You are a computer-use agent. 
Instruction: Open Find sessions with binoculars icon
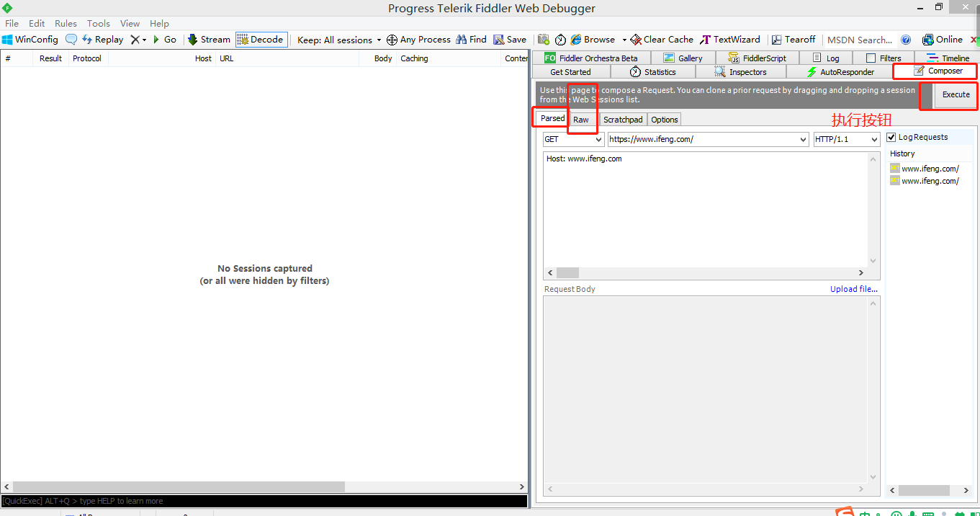471,40
